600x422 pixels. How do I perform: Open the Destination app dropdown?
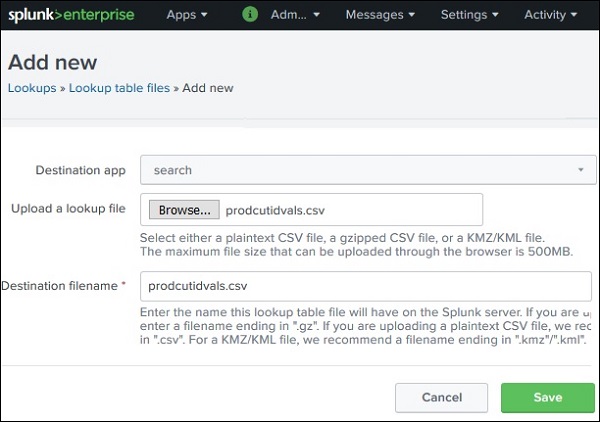[x=368, y=170]
